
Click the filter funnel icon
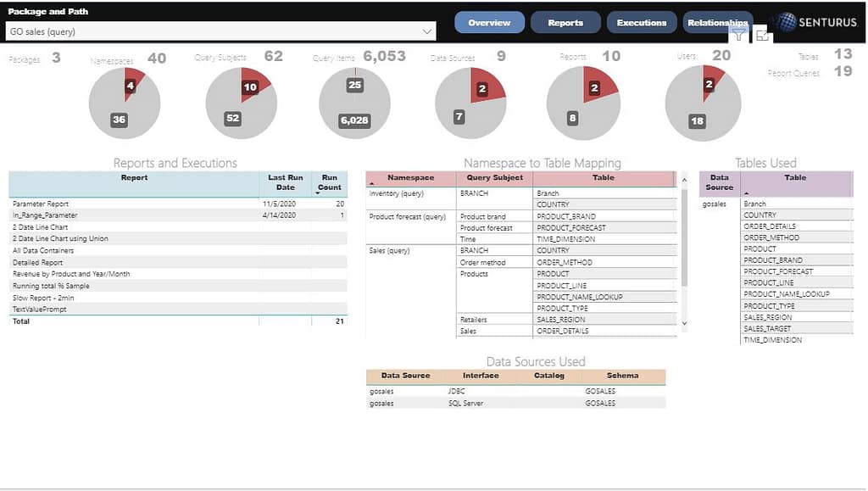(739, 34)
